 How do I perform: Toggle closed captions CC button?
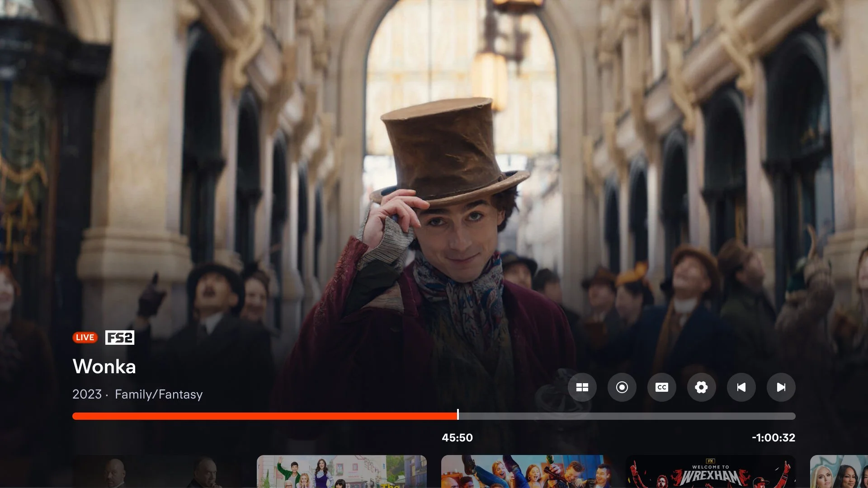[x=661, y=387]
